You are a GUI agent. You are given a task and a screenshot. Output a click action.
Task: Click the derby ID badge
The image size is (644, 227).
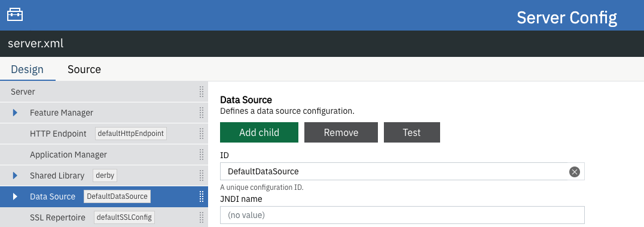[105, 175]
